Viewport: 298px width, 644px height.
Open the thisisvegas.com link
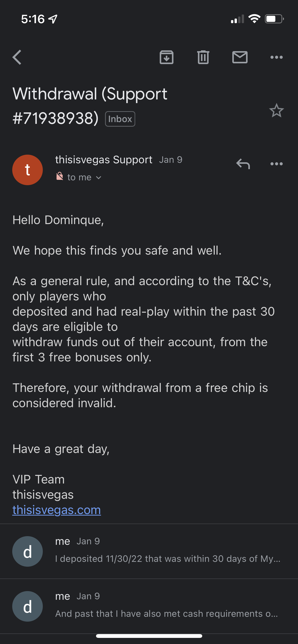click(57, 510)
